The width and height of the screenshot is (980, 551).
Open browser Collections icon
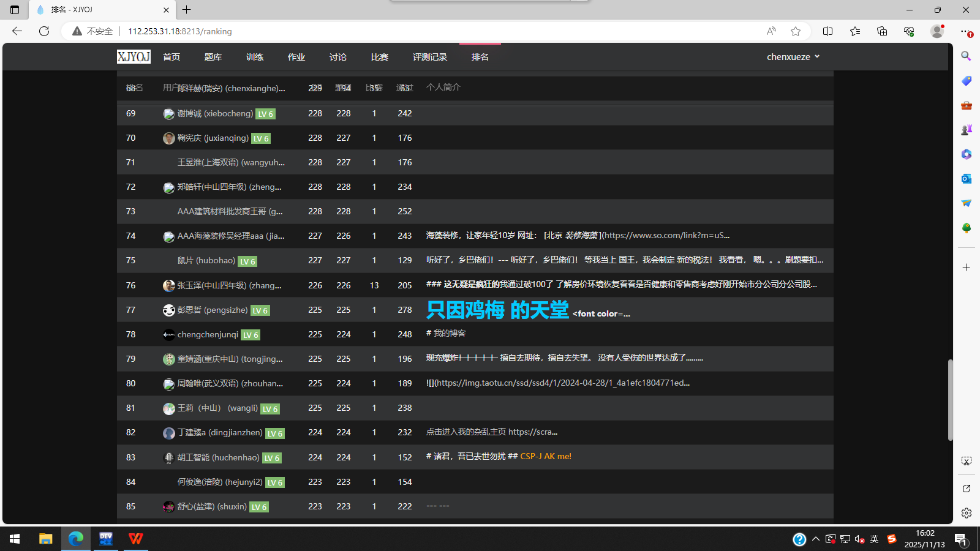click(882, 31)
